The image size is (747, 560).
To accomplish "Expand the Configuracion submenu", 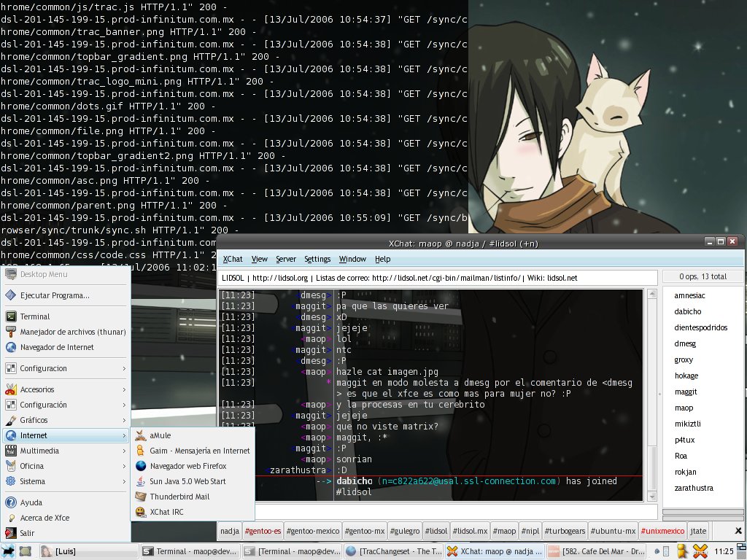I will [x=66, y=368].
